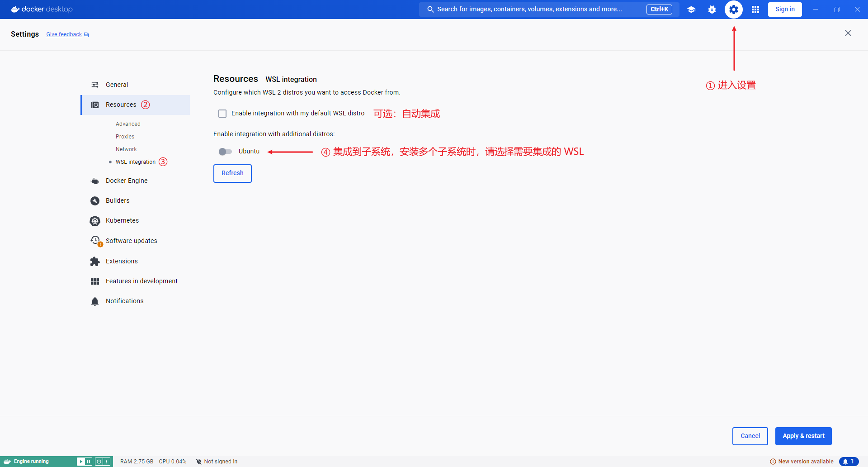Enable integration with default WSL distro checkbox
868x467 pixels.
pos(222,114)
